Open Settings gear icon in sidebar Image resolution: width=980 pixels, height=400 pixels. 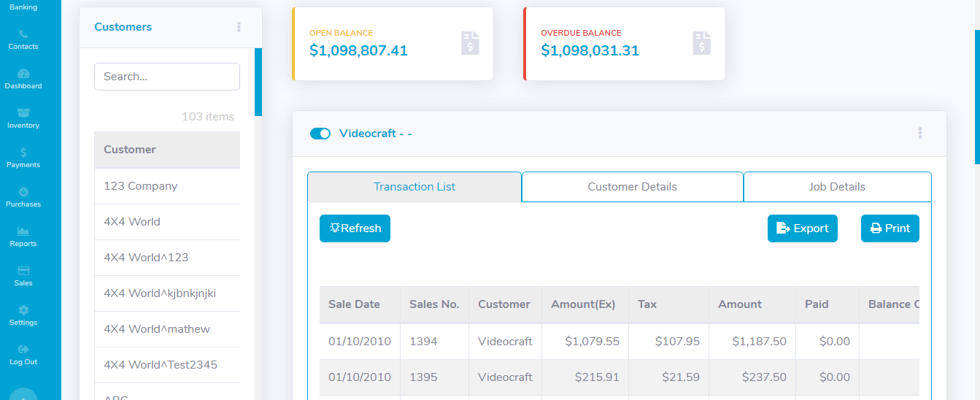23,310
